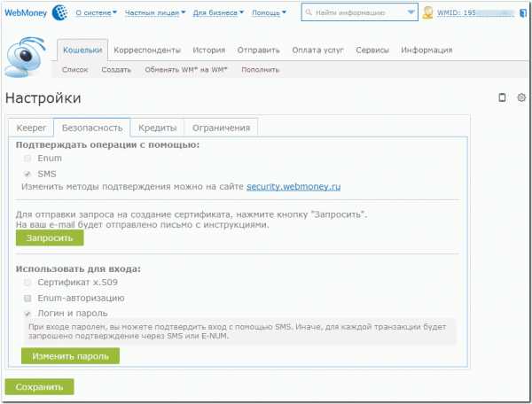Select Обменять WM* на WM* submenu item
The height and width of the screenshot is (404, 532).
[x=186, y=70]
